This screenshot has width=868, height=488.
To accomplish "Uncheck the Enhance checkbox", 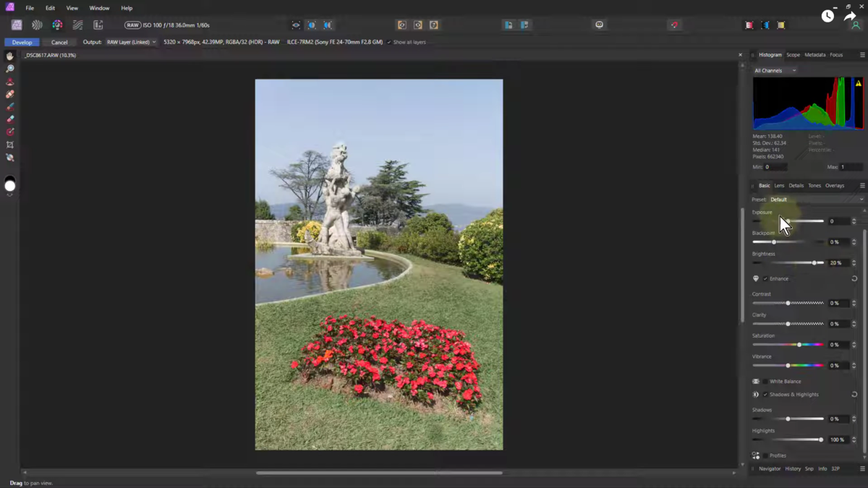I will coord(765,279).
